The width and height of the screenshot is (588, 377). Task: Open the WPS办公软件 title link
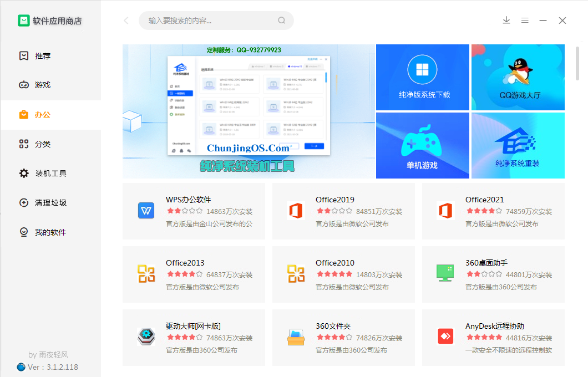point(188,200)
